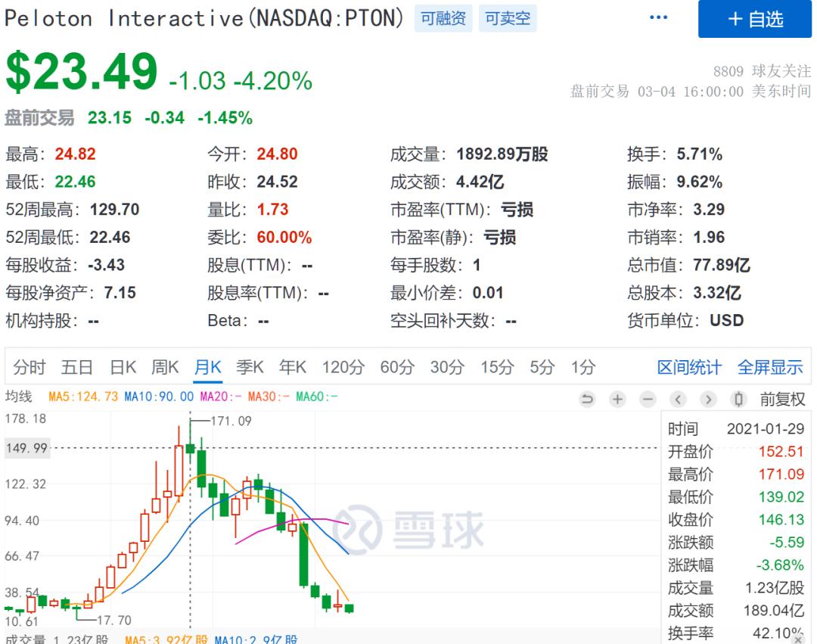
Task: Click the 149.99 price axis crosshair label
Action: [27, 448]
